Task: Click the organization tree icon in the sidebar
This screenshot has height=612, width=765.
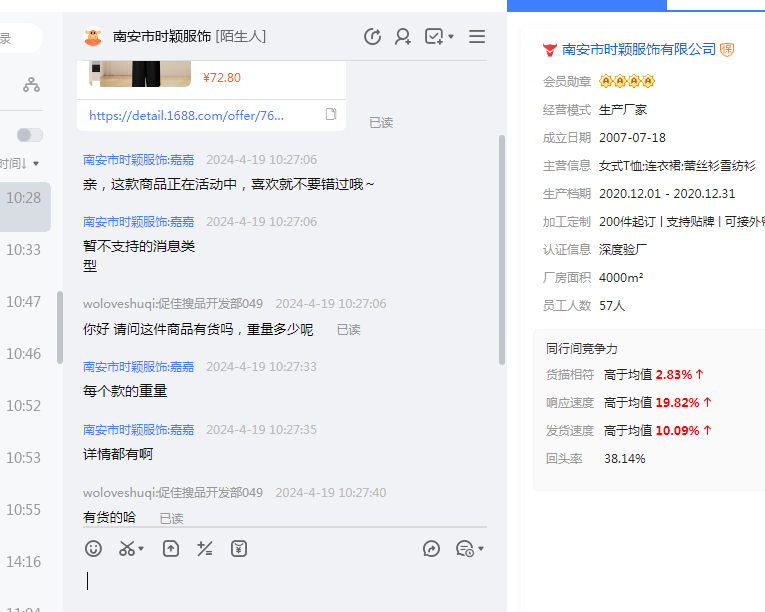Action: pyautogui.click(x=32, y=85)
